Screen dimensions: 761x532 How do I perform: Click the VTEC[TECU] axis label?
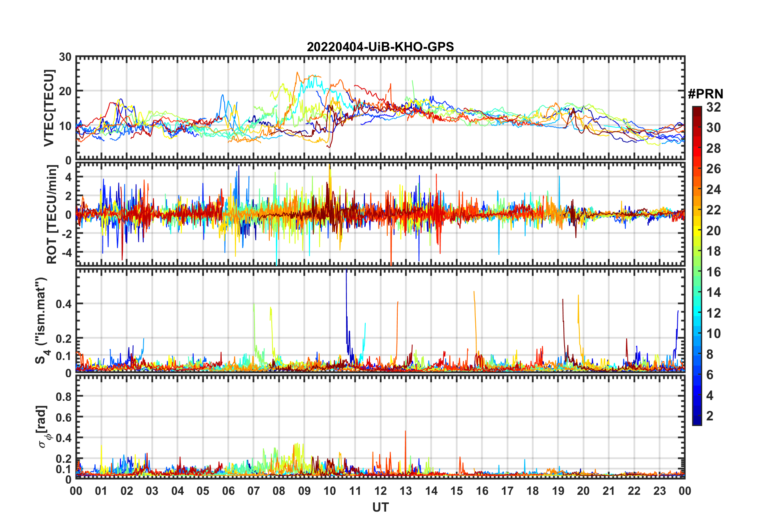[49, 108]
